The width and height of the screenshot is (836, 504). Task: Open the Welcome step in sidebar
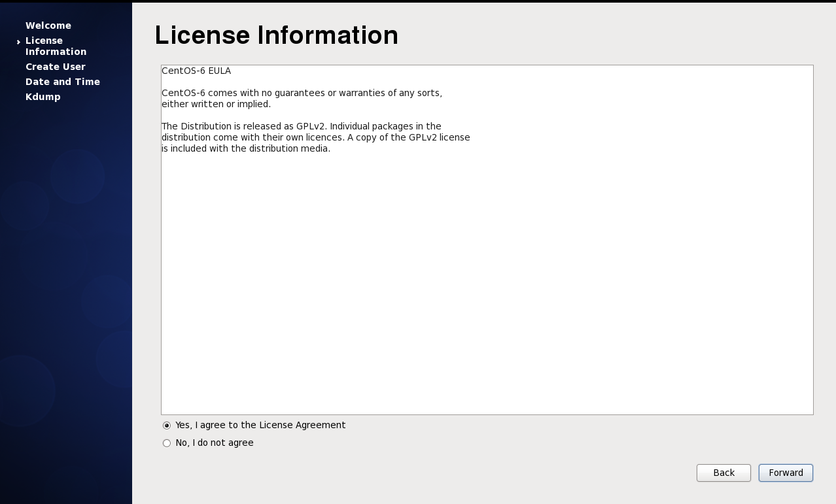tap(48, 25)
